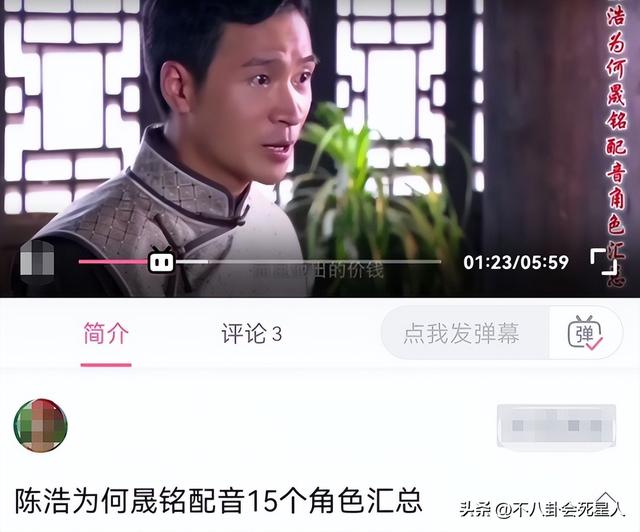This screenshot has width=640, height=532.
Task: Click the video title 陈浩为何晟铭配音15个角色汇总
Action: [218, 501]
